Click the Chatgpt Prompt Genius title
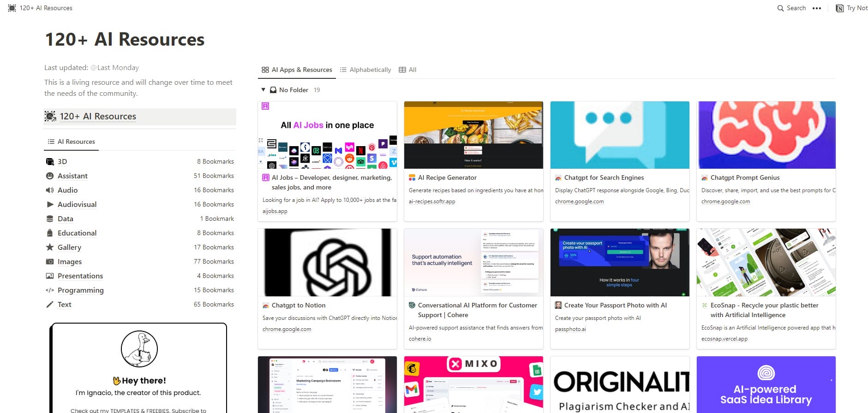The image size is (868, 413). point(745,178)
